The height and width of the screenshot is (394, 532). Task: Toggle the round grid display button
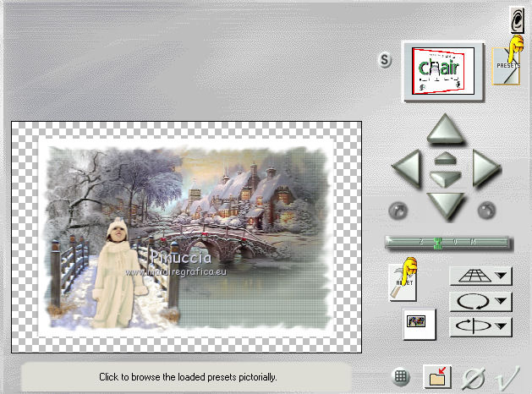click(x=401, y=377)
